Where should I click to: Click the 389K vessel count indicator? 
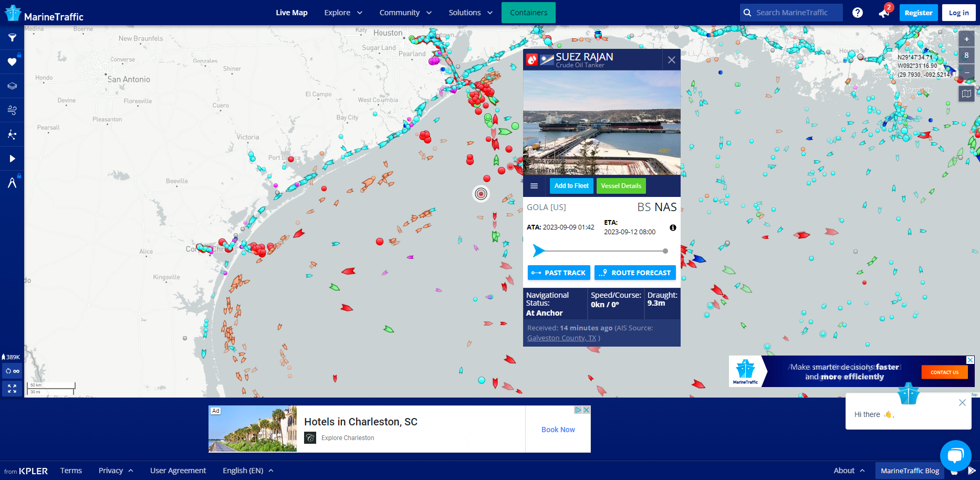[x=11, y=357]
